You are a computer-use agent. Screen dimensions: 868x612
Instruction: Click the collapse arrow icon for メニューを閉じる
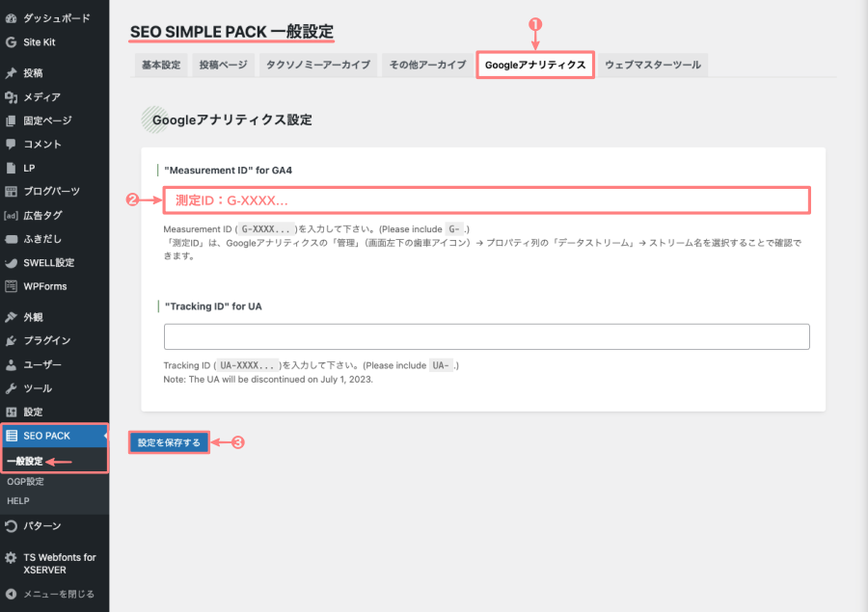click(x=11, y=595)
